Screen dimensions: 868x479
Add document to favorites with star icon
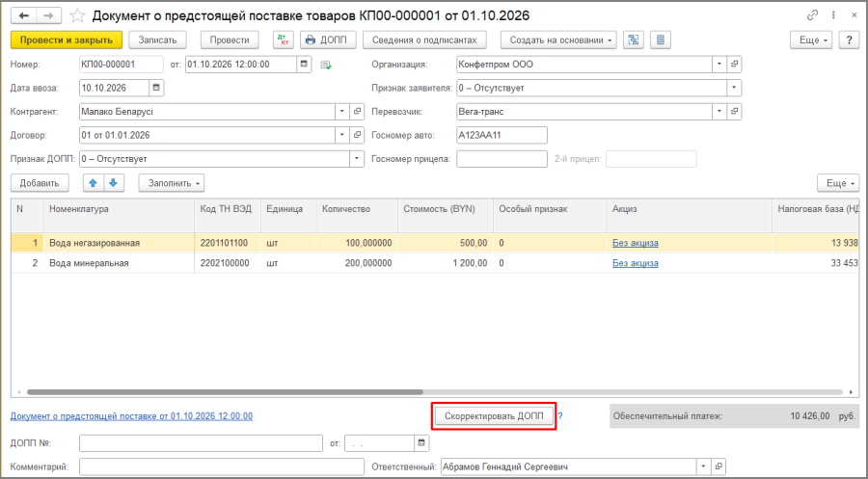pyautogui.click(x=77, y=15)
